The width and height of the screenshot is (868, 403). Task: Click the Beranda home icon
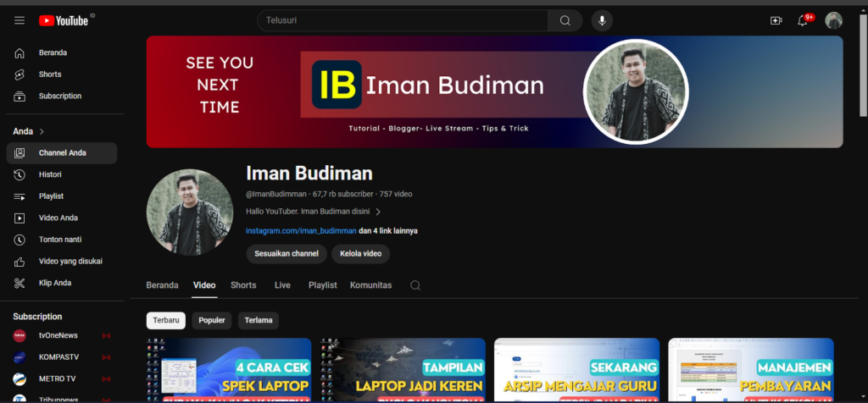(x=19, y=53)
